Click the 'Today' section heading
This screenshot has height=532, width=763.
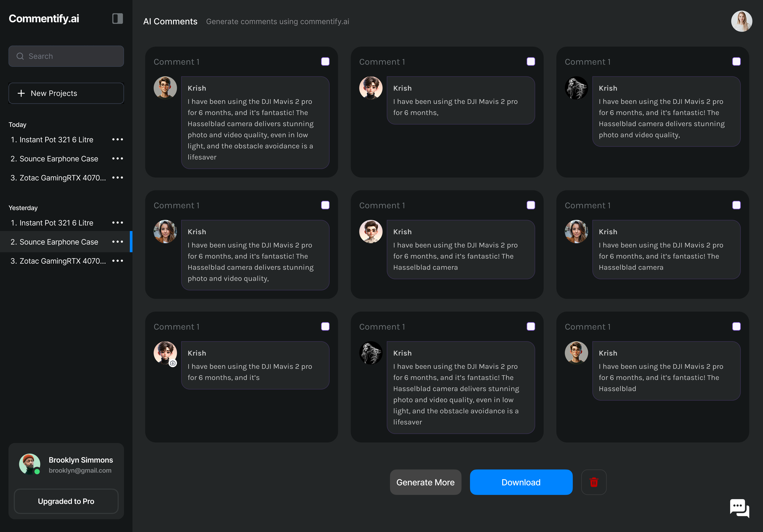(17, 125)
